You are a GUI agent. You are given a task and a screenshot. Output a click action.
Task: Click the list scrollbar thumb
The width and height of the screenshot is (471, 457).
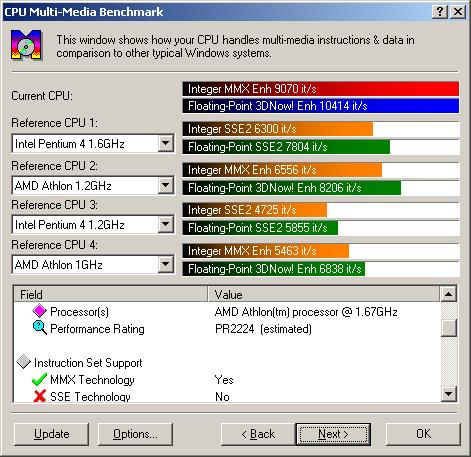click(449, 328)
